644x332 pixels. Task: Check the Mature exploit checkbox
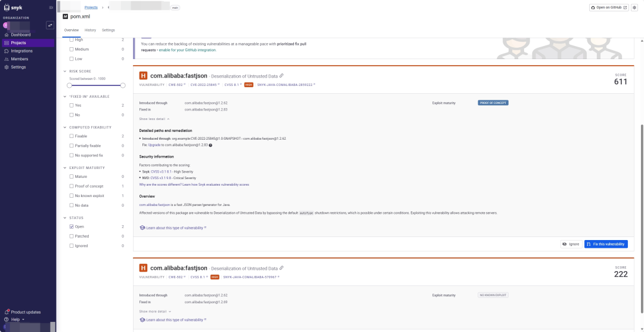(x=72, y=177)
